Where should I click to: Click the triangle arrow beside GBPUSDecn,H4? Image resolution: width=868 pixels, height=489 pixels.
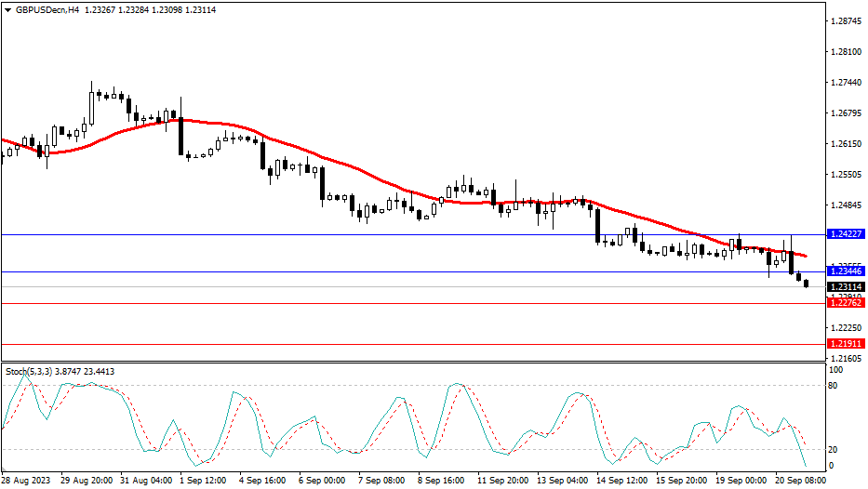coord(7,7)
